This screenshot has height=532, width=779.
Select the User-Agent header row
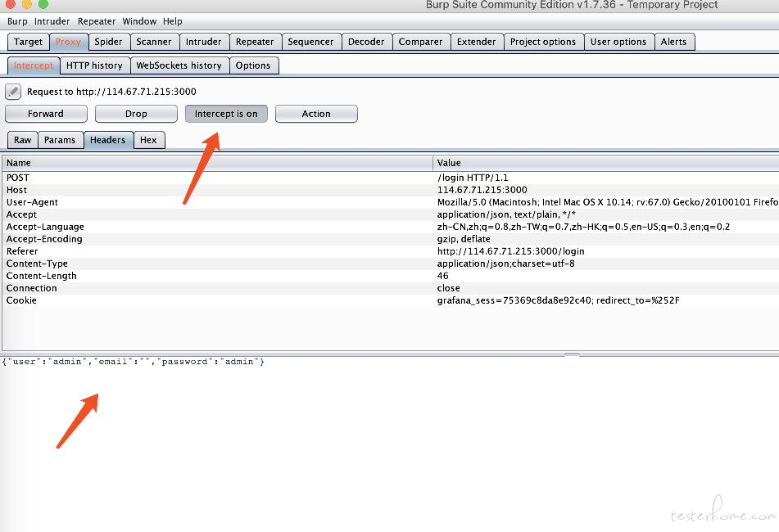click(x=391, y=202)
